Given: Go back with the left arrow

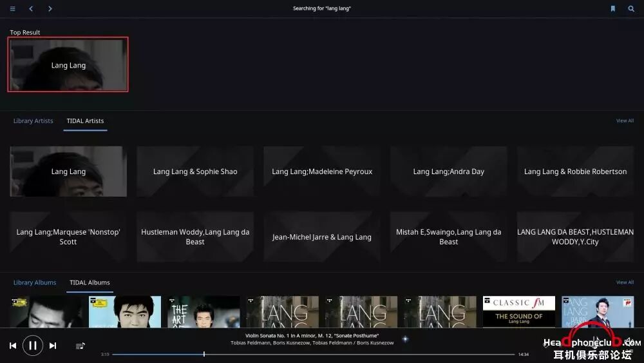Looking at the screenshot, I should point(31,8).
